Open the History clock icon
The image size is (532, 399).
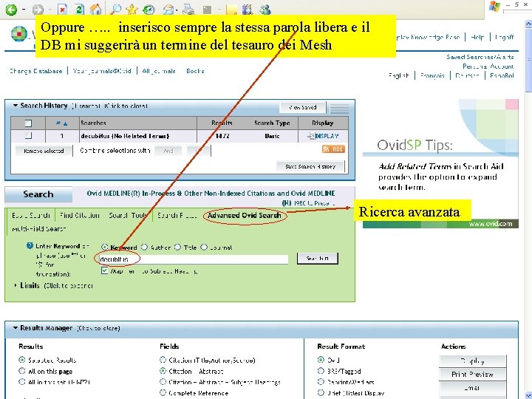coord(149,10)
